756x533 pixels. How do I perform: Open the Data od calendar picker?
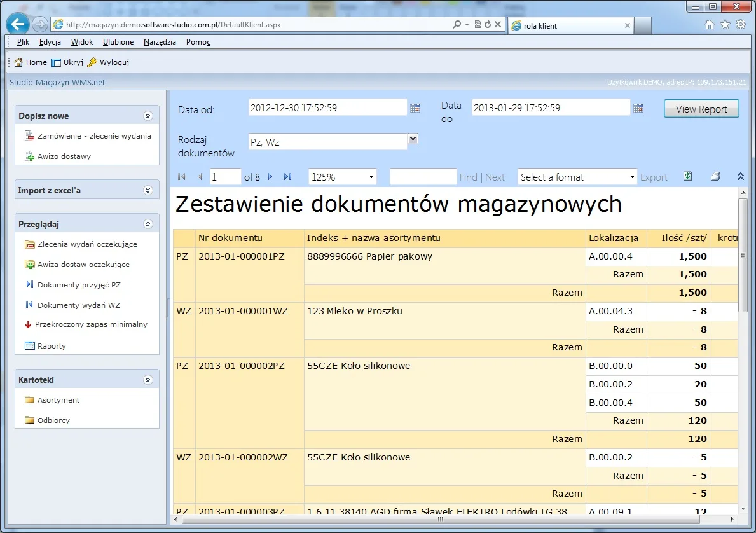415,109
